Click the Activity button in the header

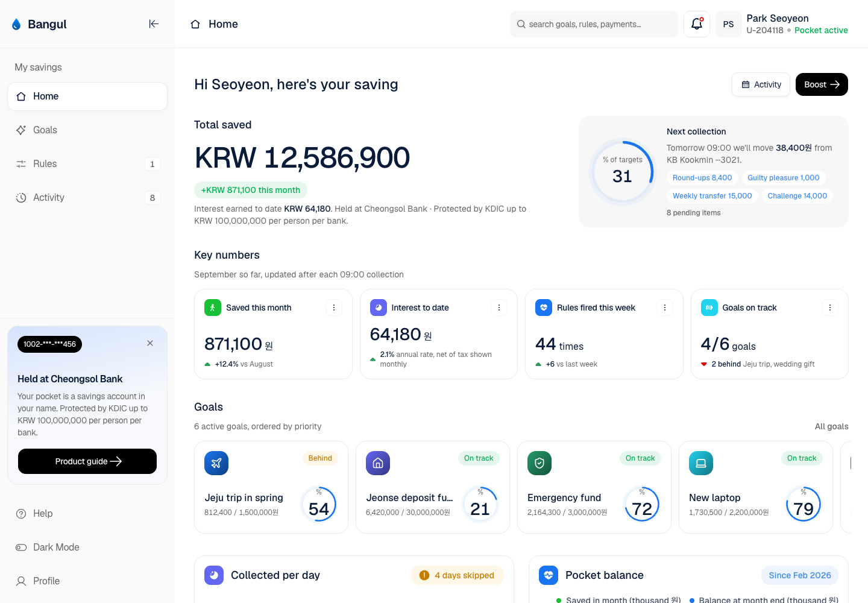[x=761, y=84]
